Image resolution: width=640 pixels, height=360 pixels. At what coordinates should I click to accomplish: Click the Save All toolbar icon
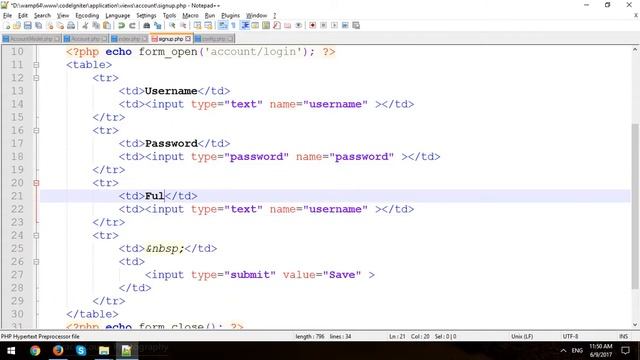[39, 25]
